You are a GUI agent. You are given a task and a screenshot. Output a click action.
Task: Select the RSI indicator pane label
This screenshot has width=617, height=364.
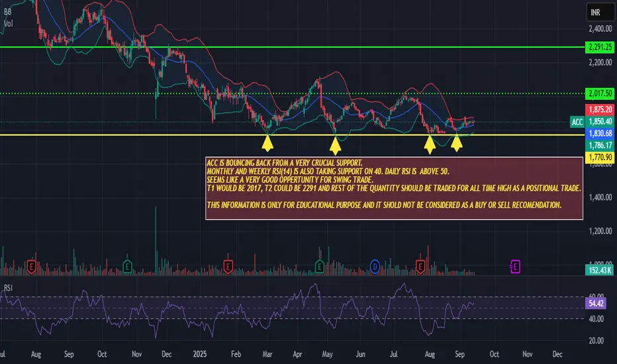point(8,288)
